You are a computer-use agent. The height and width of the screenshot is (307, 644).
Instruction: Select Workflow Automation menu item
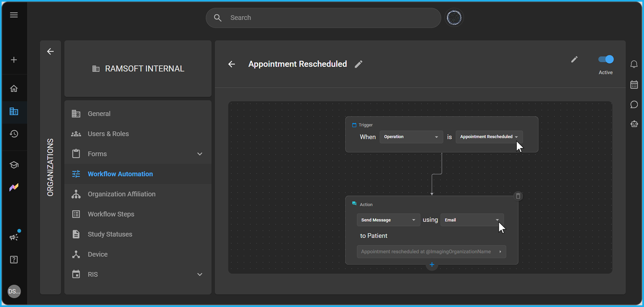138,174
